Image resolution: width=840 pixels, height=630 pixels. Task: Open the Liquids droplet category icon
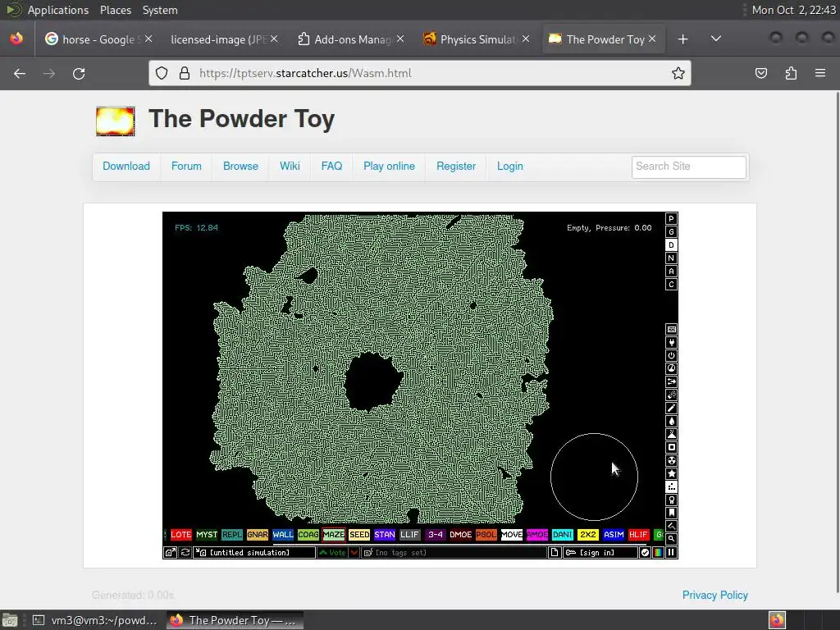point(671,421)
